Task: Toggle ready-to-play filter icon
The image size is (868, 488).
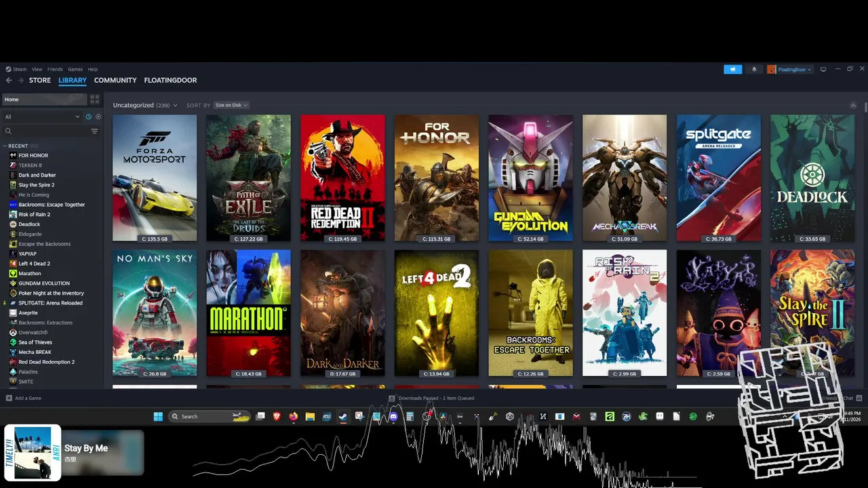Action: click(x=98, y=117)
